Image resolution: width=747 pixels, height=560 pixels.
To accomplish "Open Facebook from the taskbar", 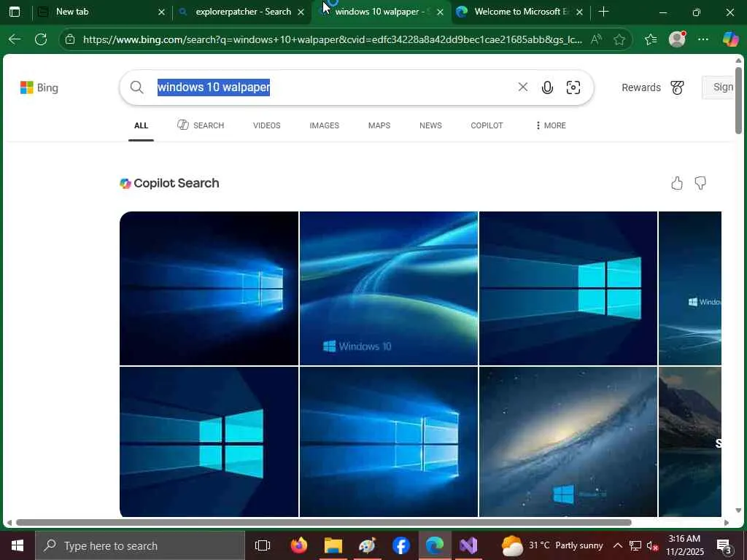I will pos(401,545).
